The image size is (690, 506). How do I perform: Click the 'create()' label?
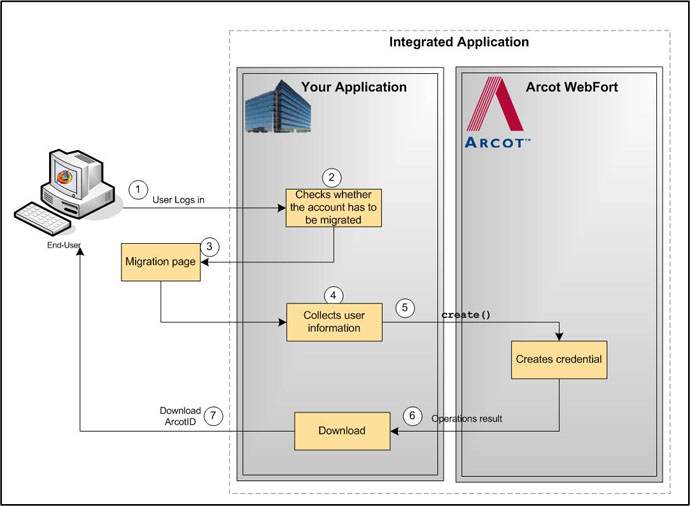(466, 315)
